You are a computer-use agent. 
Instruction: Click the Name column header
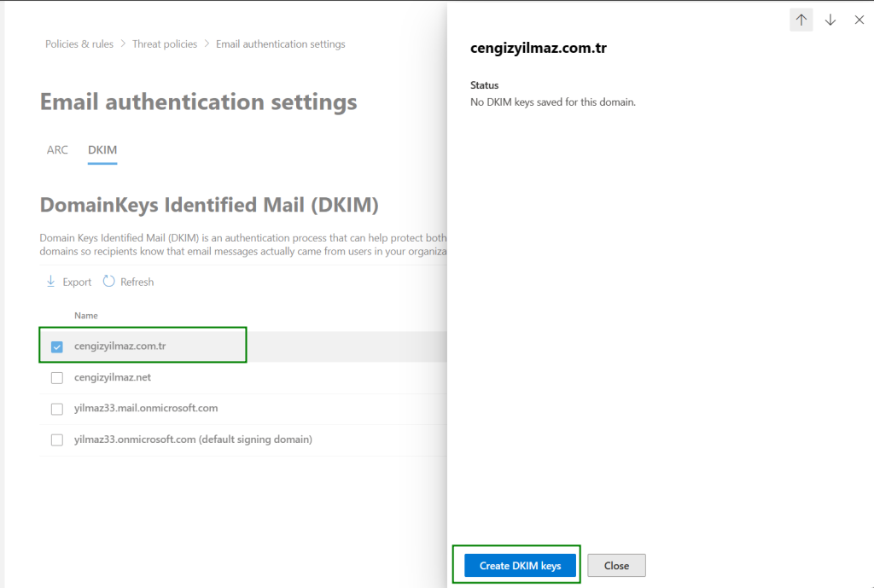point(86,316)
